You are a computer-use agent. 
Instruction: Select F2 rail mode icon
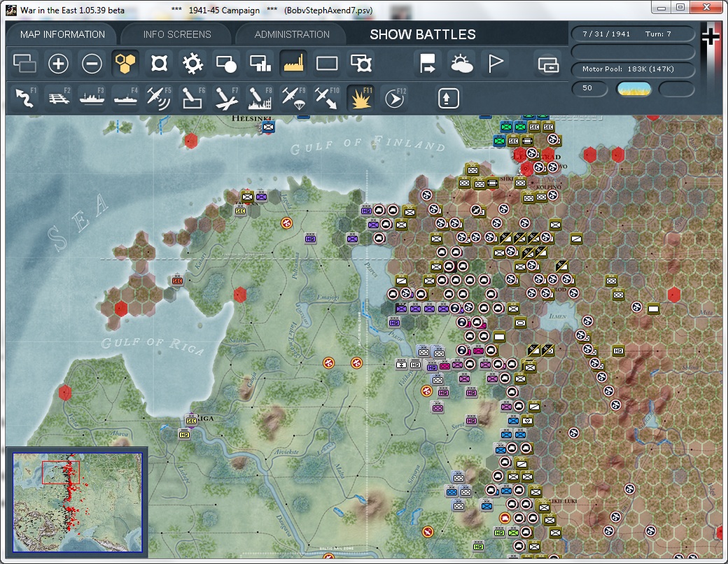[x=59, y=97]
